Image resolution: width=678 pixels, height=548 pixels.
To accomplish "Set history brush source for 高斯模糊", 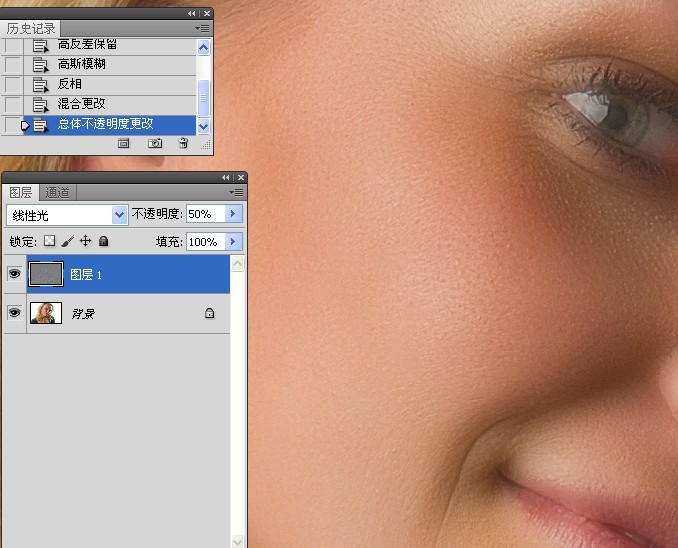I will [x=13, y=65].
